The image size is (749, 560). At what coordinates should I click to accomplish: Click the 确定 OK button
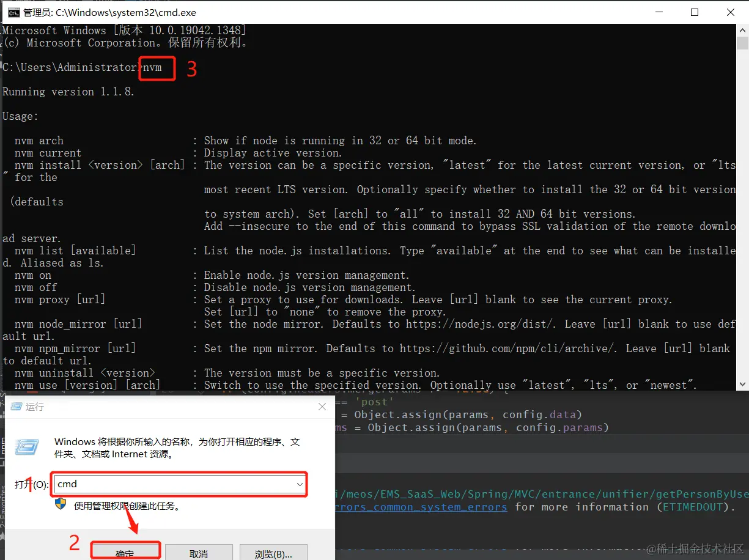[125, 552]
